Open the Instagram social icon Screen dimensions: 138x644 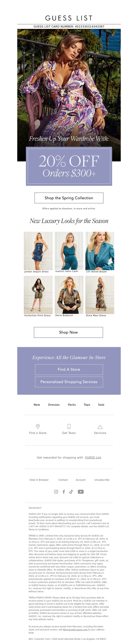tap(56, 492)
